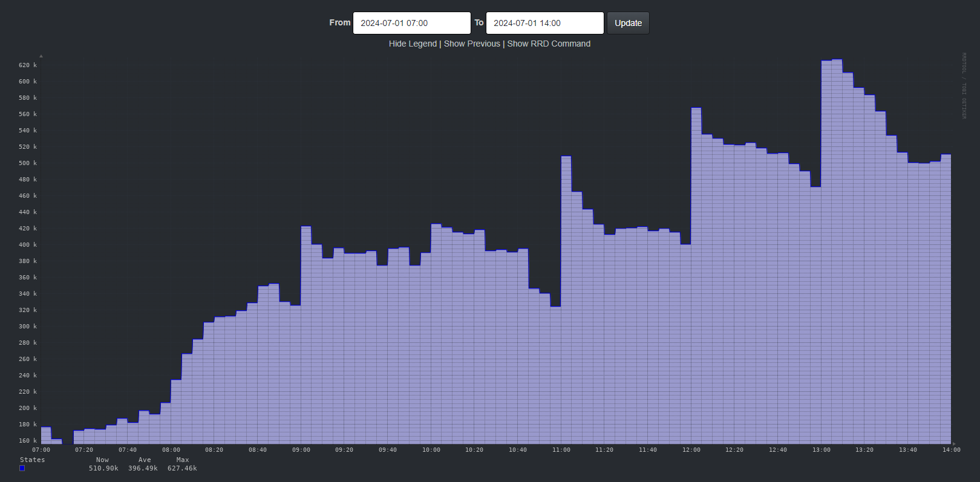Click the From label text
The width and height of the screenshot is (980, 482).
[x=340, y=22]
